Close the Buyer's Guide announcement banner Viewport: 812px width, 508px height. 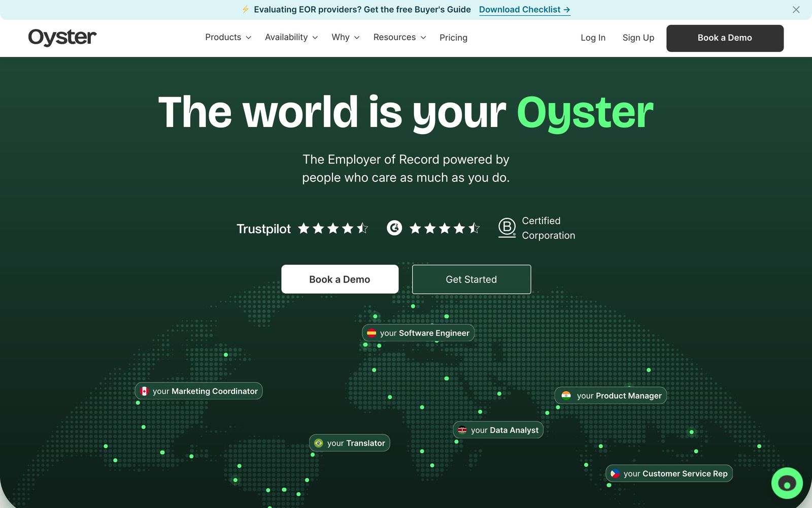pyautogui.click(x=796, y=10)
